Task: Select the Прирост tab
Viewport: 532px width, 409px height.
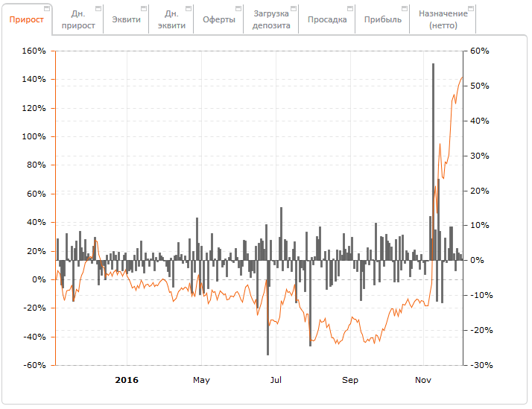Action: point(26,20)
